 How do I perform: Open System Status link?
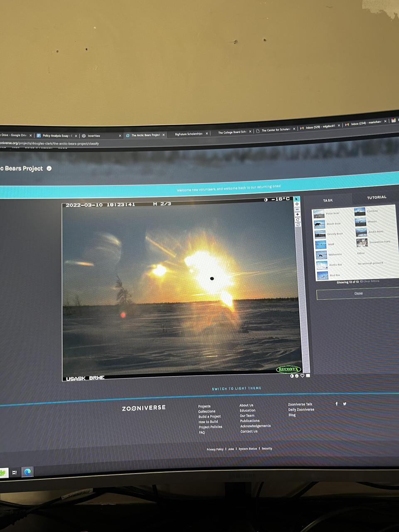point(248,449)
